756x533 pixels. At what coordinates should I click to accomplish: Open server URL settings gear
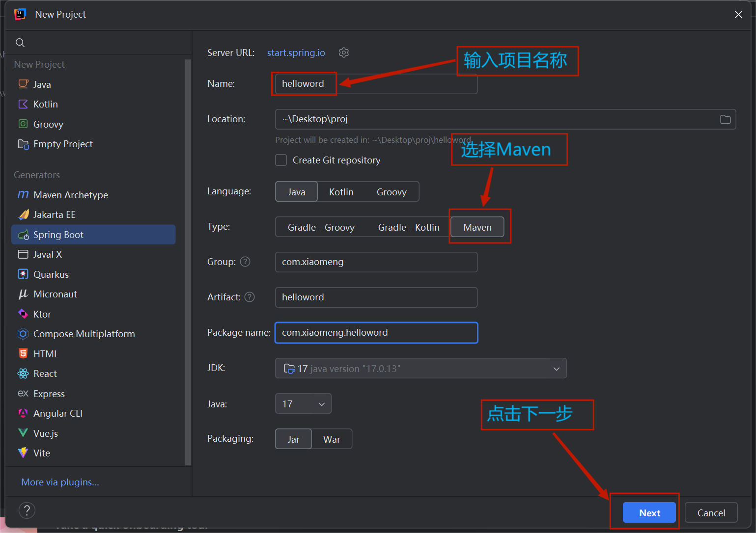(344, 53)
